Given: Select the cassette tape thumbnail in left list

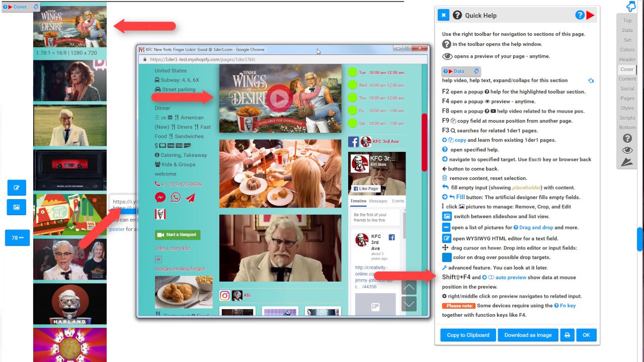Looking at the screenshot, I should point(70,170).
